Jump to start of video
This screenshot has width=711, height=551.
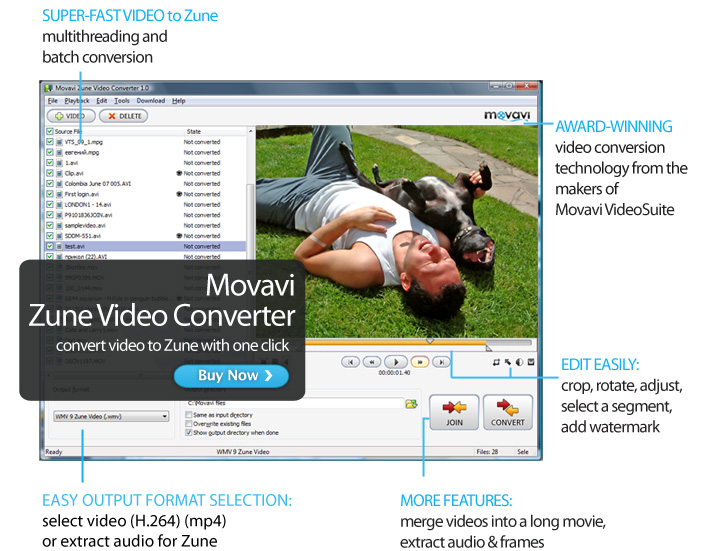[350, 362]
